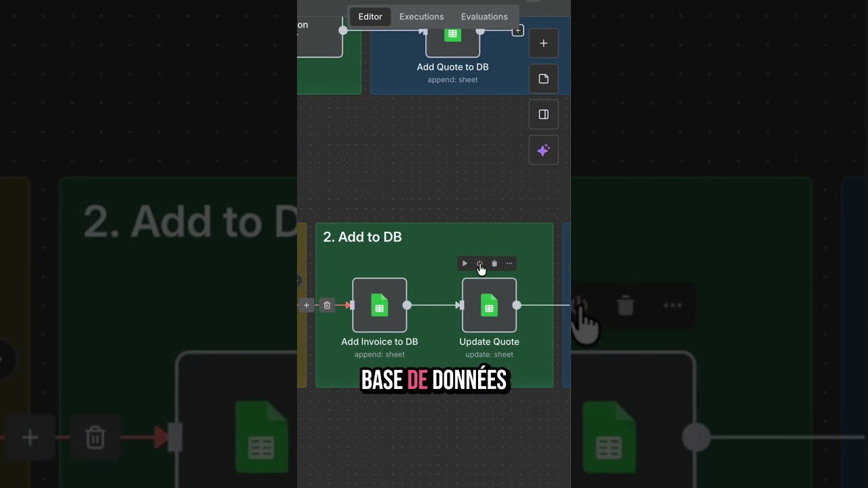
Task: Click the sticky note icon in right sidebar
Action: point(543,79)
